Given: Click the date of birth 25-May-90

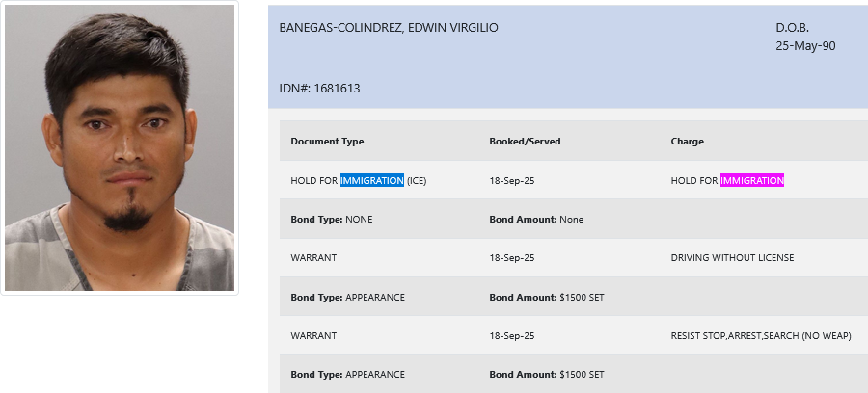Looking at the screenshot, I should click(805, 46).
